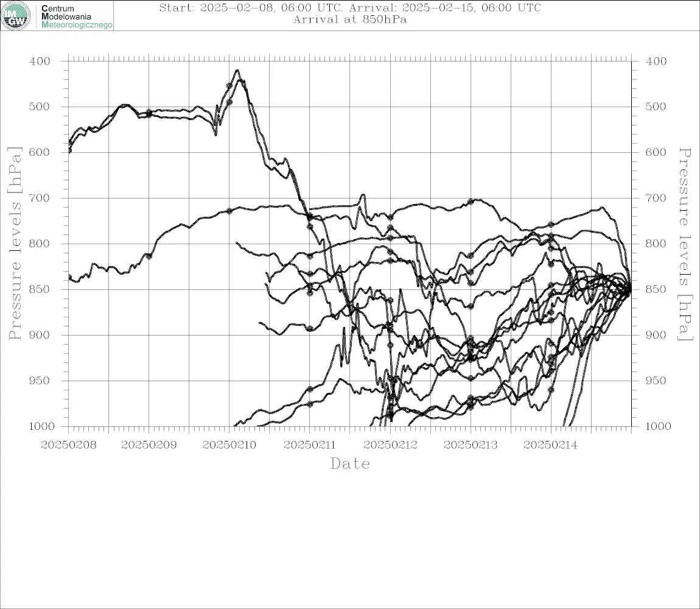Click the left axis 800 label
Image resolution: width=700 pixels, height=609 pixels.
pyautogui.click(x=40, y=244)
